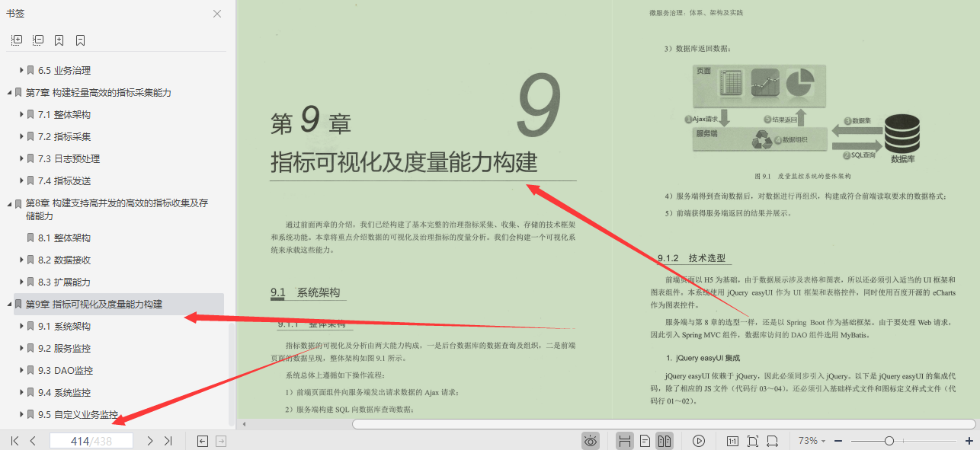Collapse all bookmarks in the panel
Screen dimensions: 980x450
[x=38, y=40]
